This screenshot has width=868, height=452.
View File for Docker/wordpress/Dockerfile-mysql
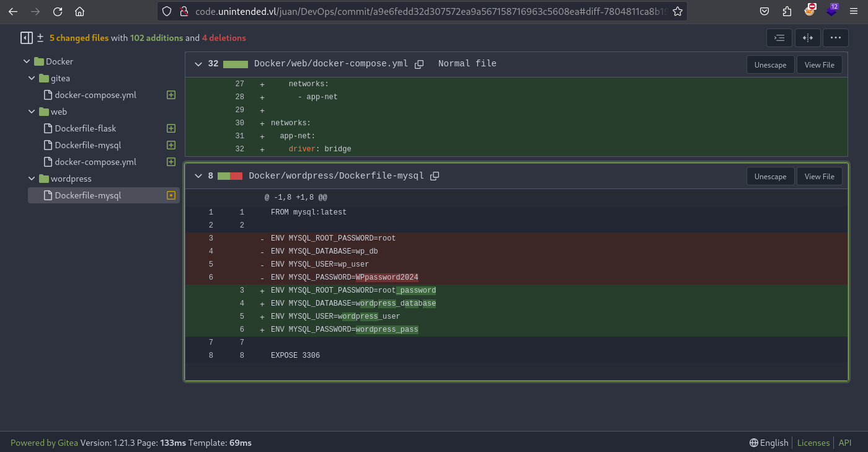pyautogui.click(x=819, y=177)
